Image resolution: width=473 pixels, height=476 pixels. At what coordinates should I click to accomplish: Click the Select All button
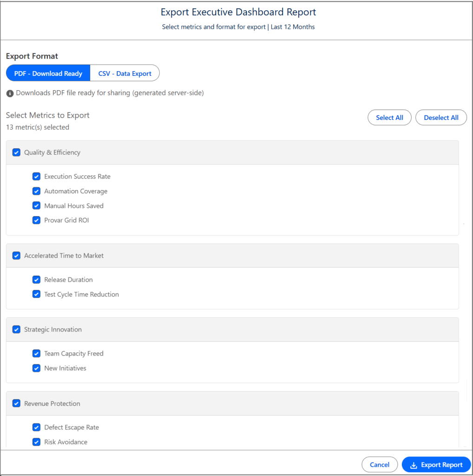389,118
